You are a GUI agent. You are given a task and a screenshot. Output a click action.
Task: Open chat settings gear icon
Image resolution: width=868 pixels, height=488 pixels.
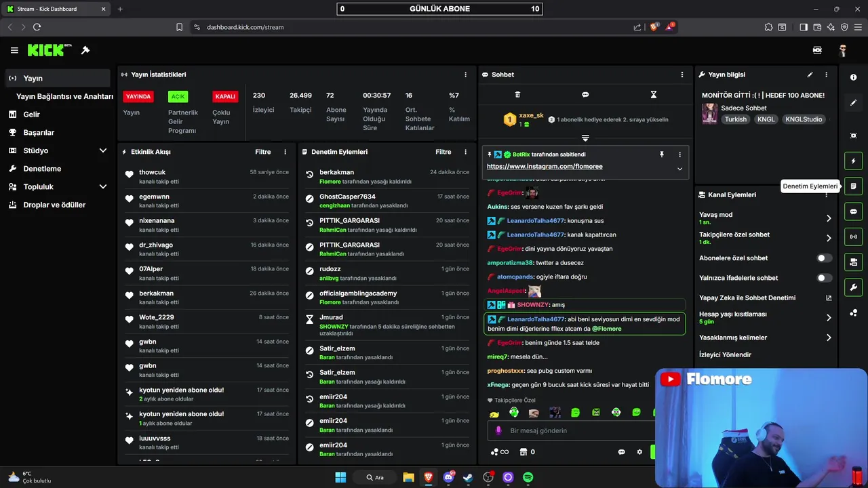(x=639, y=452)
